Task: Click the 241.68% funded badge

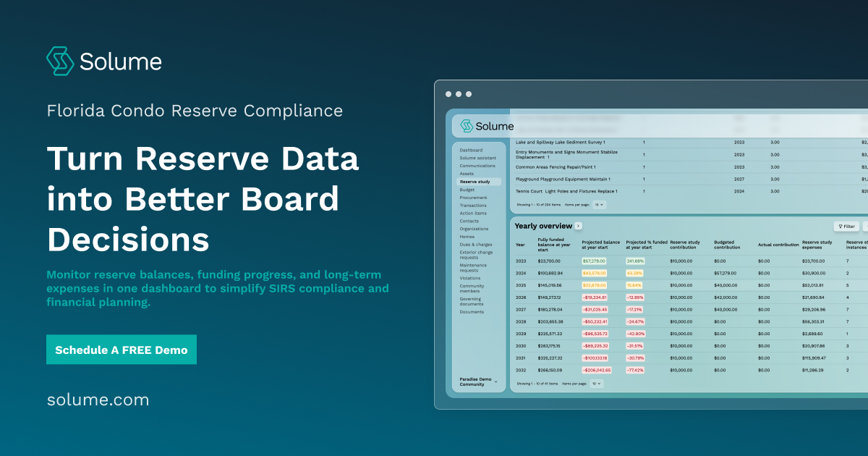Action: tap(635, 261)
